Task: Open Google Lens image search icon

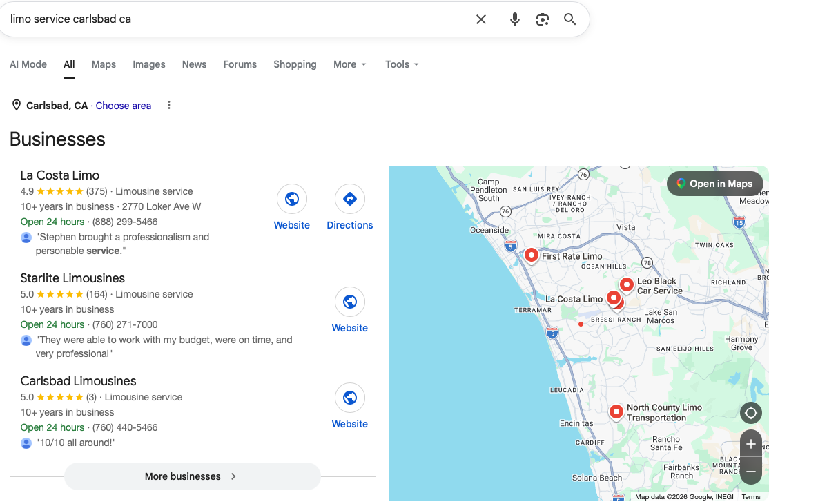Action: tap(543, 19)
